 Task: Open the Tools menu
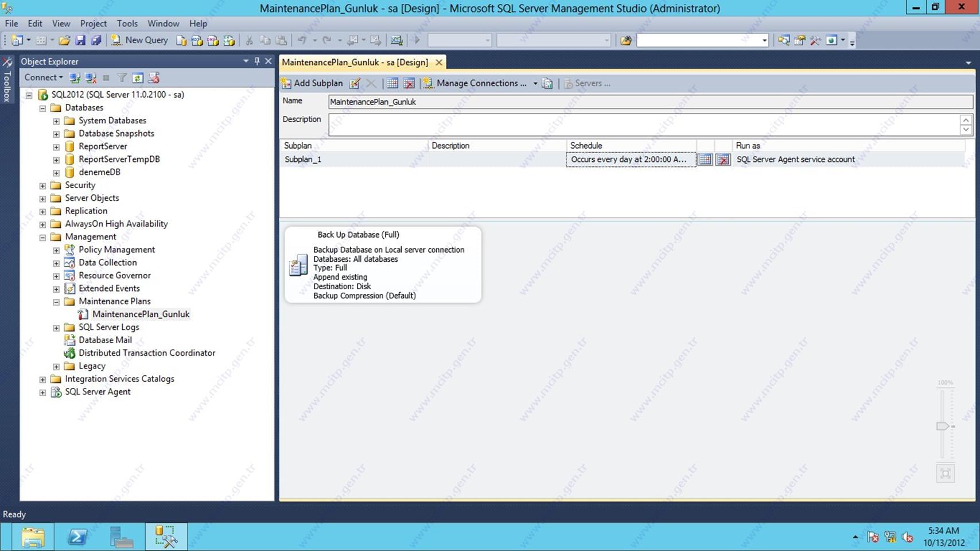click(127, 24)
